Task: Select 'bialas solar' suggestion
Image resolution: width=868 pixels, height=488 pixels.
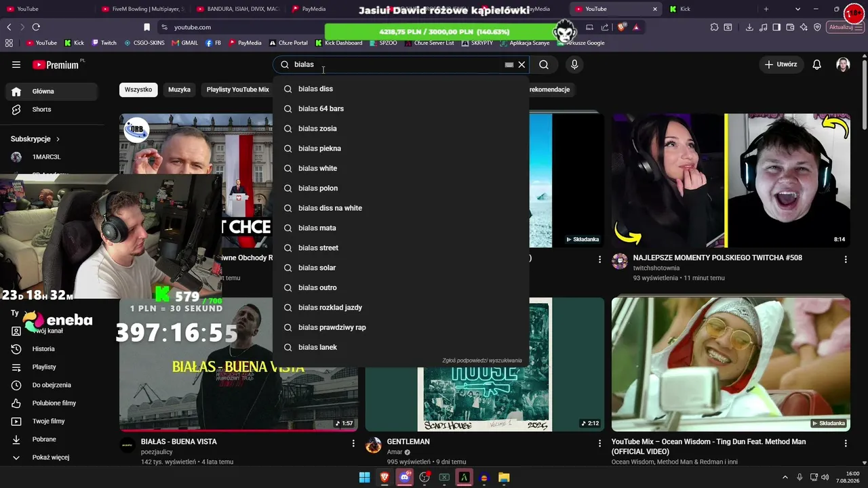Action: [401, 268]
